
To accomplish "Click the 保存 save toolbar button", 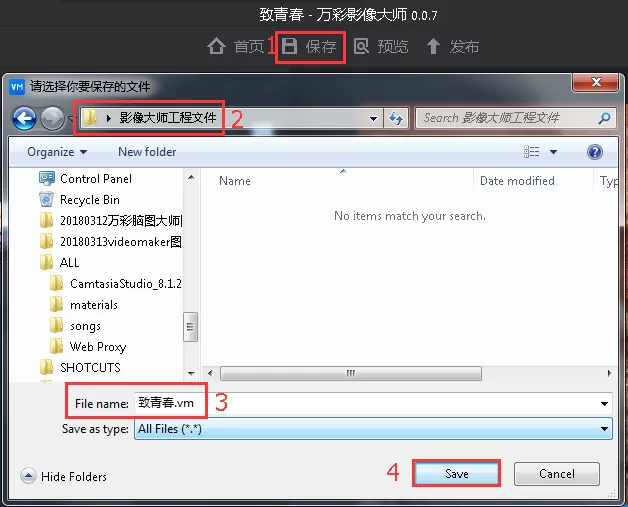I will 309,46.
